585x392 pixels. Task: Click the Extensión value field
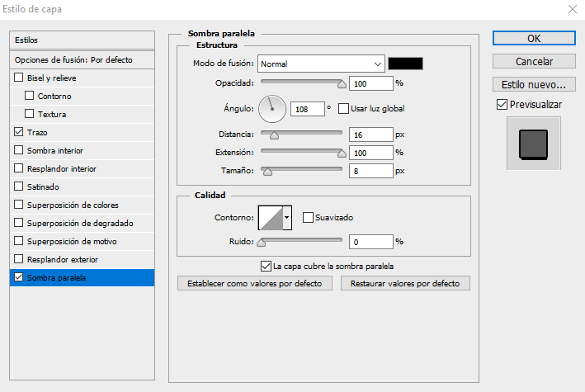(x=371, y=153)
